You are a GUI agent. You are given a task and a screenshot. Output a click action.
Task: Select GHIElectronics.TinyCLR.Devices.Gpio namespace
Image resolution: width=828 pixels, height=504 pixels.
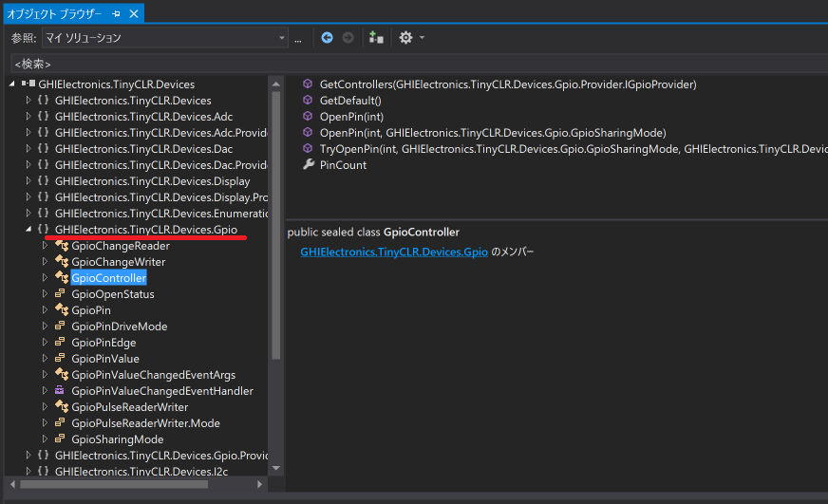pyautogui.click(x=146, y=230)
